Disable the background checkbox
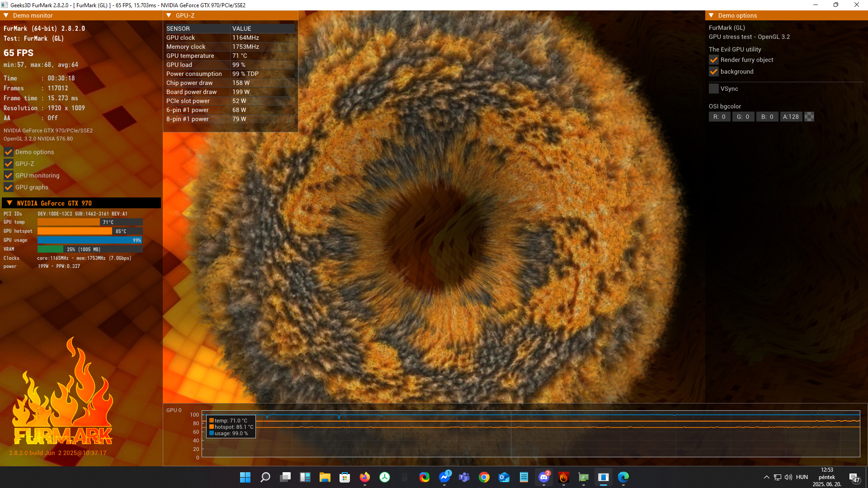Screen dimensions: 868x488 tap(714, 71)
